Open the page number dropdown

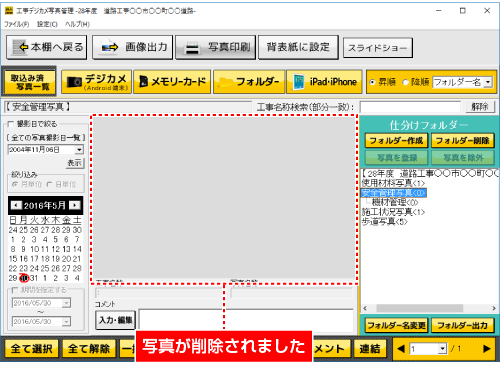coord(442,349)
